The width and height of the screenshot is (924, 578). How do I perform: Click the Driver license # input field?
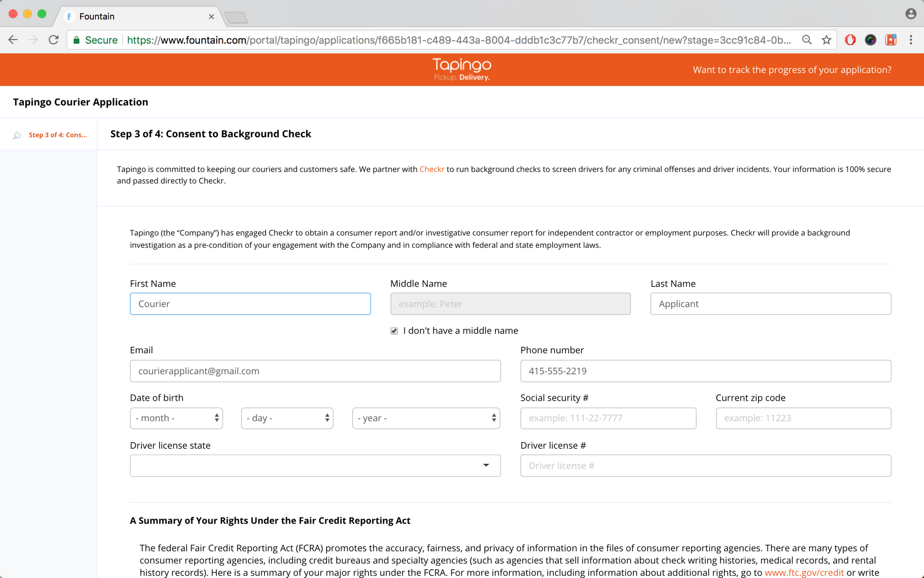706,466
